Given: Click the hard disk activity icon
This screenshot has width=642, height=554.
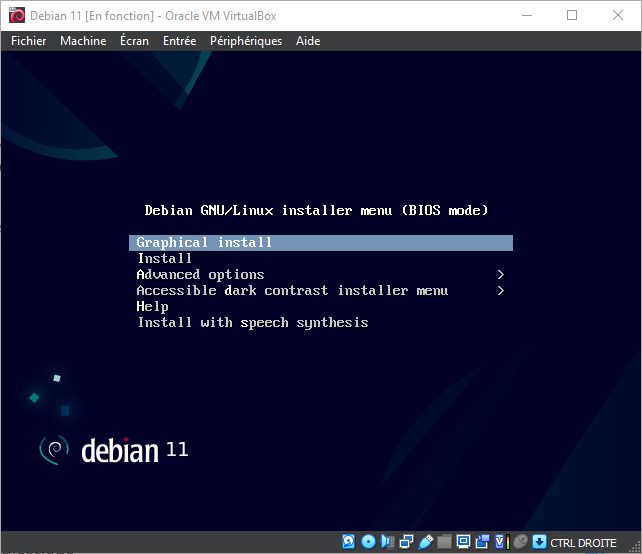Looking at the screenshot, I should click(348, 542).
